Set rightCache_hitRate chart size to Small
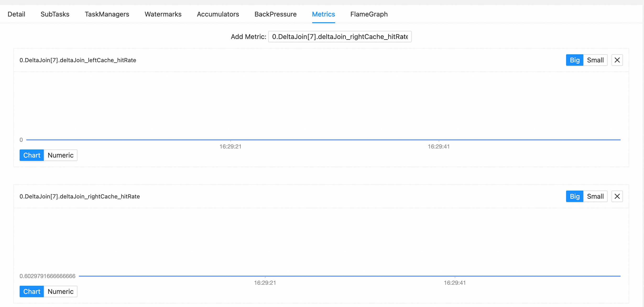The width and height of the screenshot is (644, 307). click(x=595, y=196)
